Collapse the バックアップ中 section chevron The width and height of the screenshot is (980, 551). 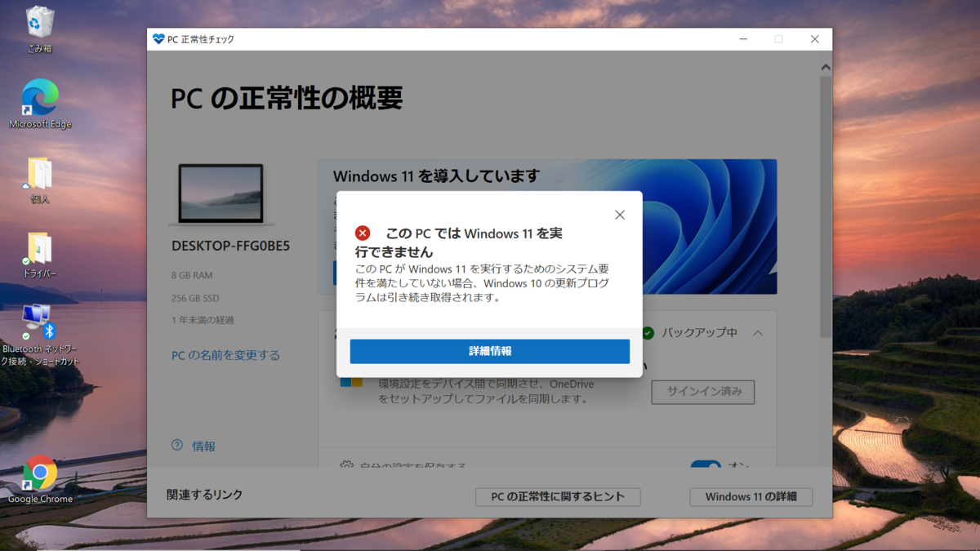click(x=758, y=333)
